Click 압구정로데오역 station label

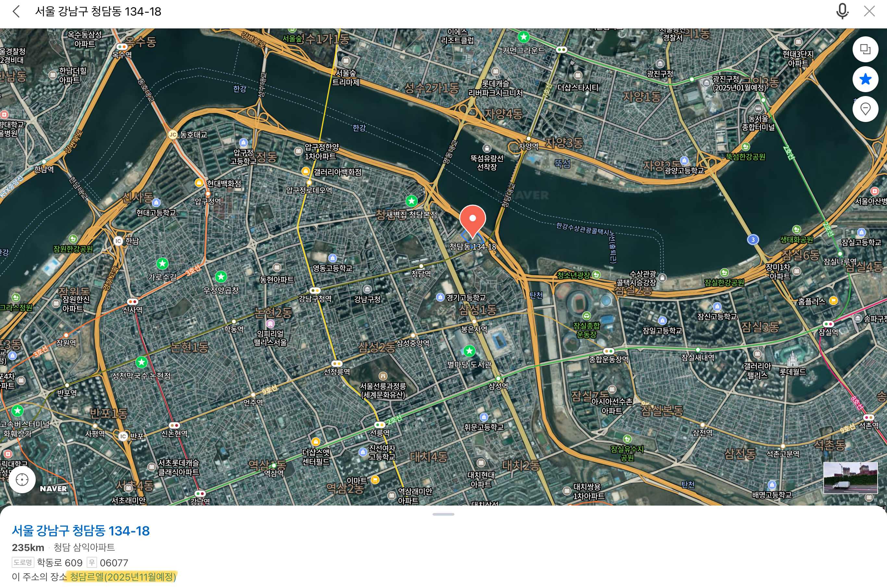point(309,190)
